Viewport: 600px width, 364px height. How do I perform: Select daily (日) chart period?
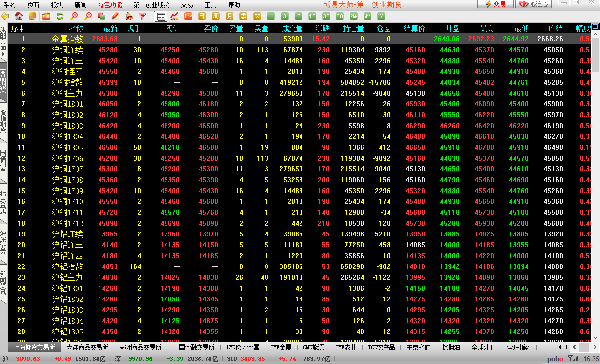(202, 16)
